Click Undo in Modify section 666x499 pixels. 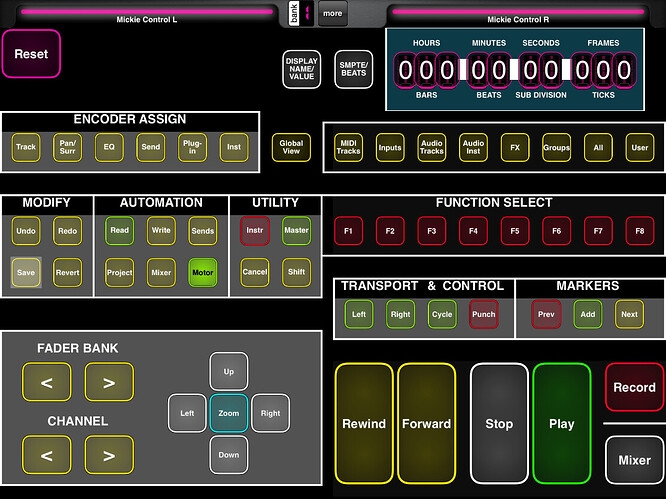click(x=26, y=231)
